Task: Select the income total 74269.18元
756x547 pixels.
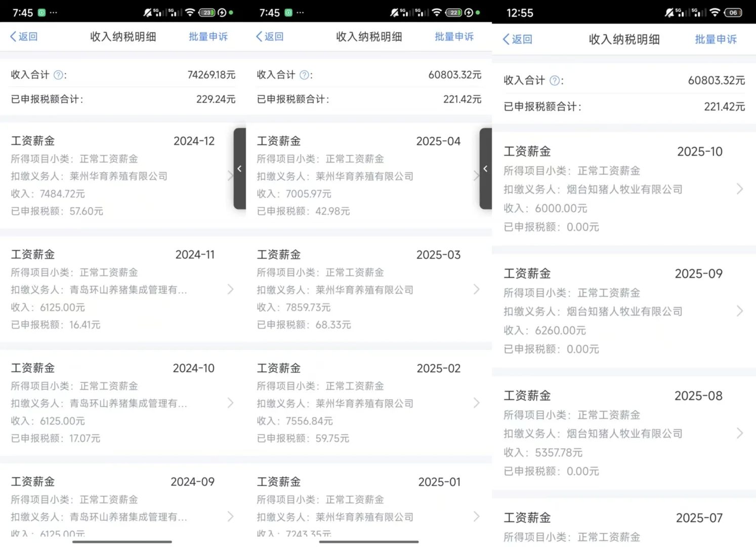Action: pyautogui.click(x=211, y=75)
